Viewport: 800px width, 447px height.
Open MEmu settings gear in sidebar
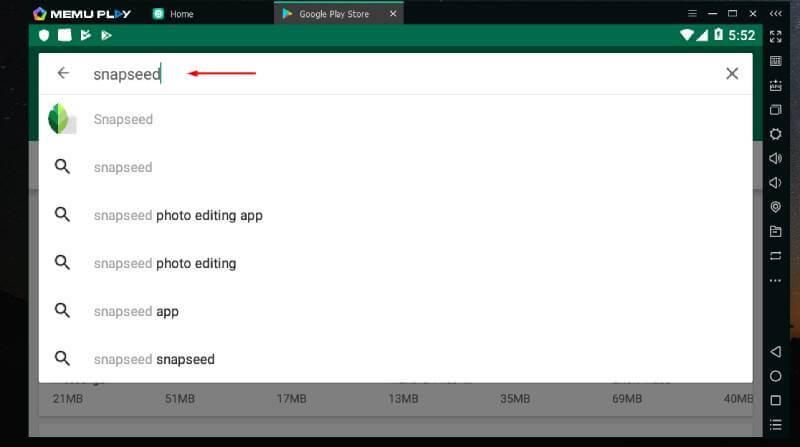pos(776,134)
